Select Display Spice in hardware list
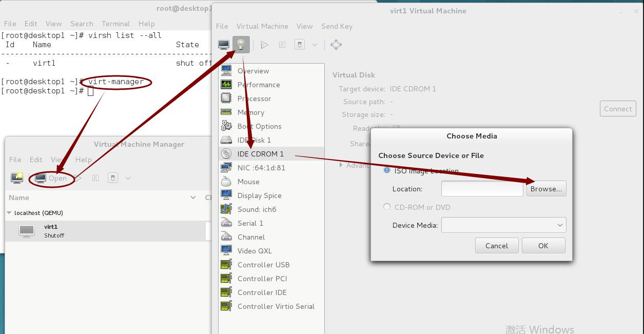Screen dimensions: 644x334 pyautogui.click(x=271, y=195)
